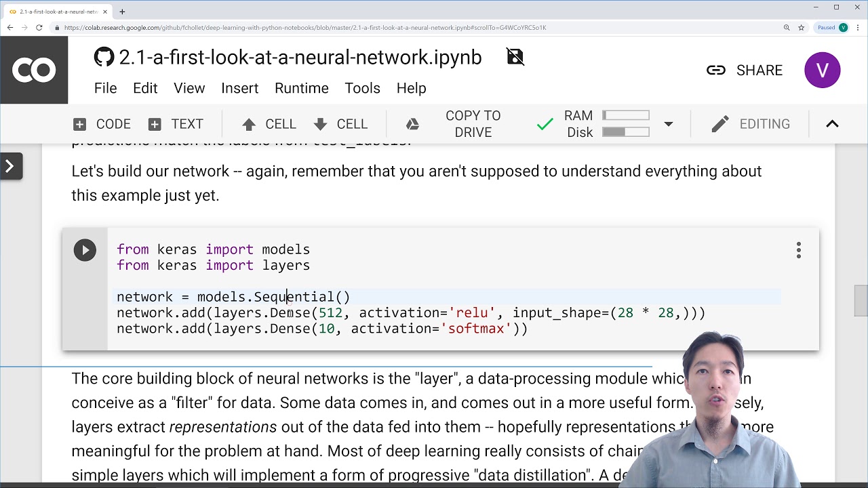This screenshot has width=868, height=488.
Task: Click the SHARE link button
Action: [745, 70]
